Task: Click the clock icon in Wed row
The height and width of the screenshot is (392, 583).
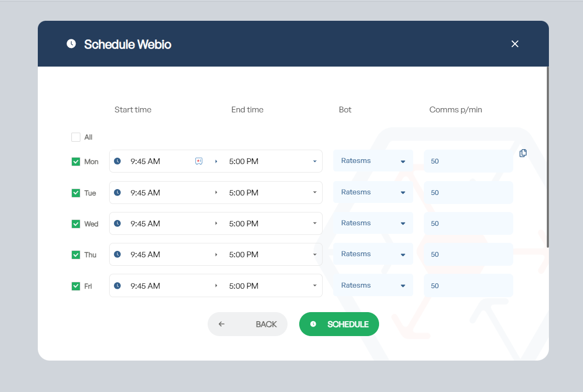Action: point(117,223)
